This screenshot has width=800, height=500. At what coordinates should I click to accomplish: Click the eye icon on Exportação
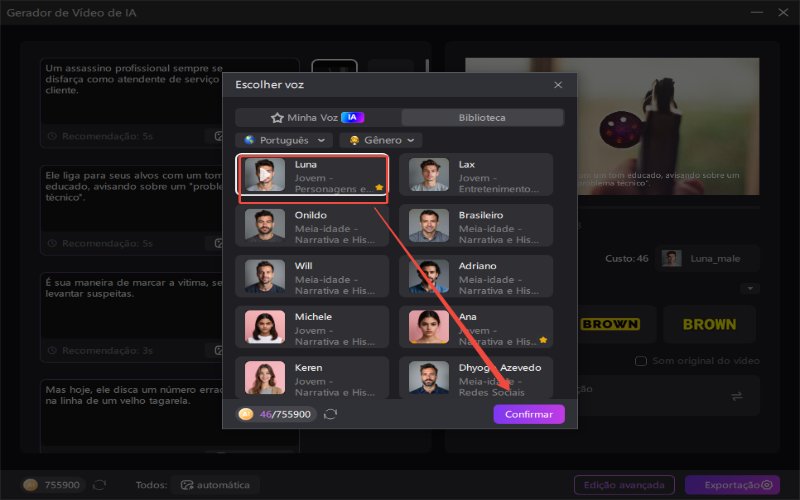pyautogui.click(x=767, y=485)
